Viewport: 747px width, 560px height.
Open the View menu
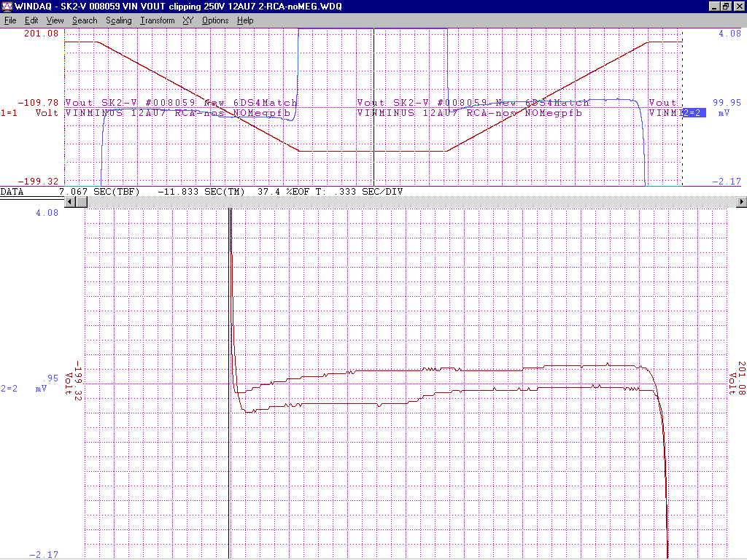click(55, 20)
